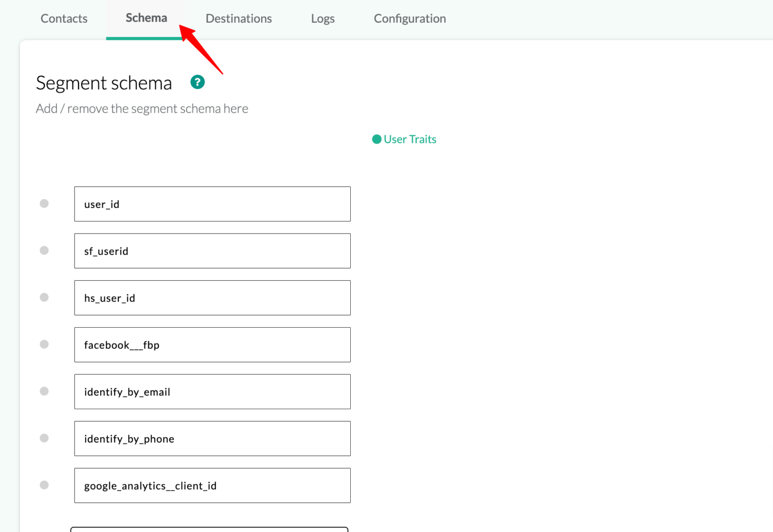Click the gray dot beside identify_by_email
Screen dimensions: 773x532
44,391
